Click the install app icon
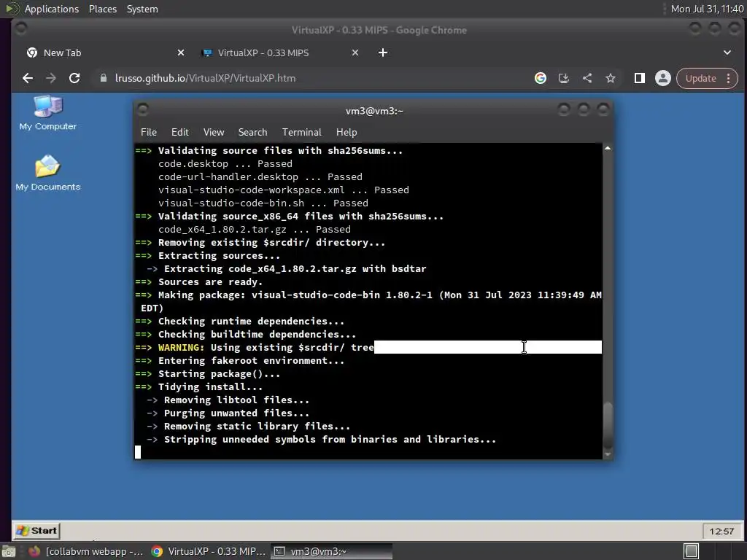This screenshot has width=747, height=560. click(564, 78)
